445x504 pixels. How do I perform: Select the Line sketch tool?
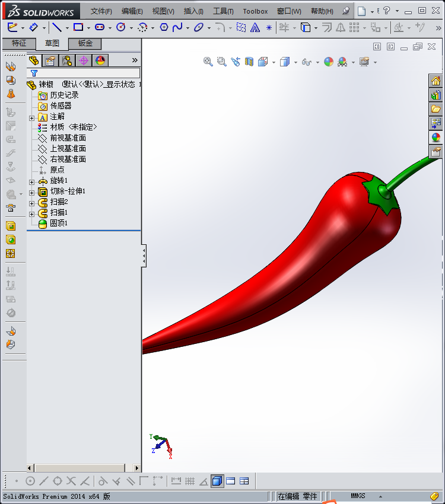[x=57, y=27]
